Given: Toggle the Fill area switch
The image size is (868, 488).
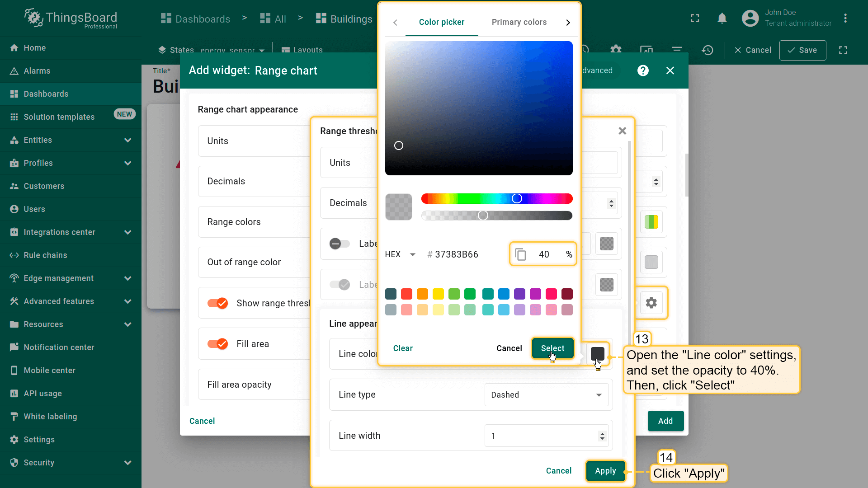Looking at the screenshot, I should [x=217, y=344].
